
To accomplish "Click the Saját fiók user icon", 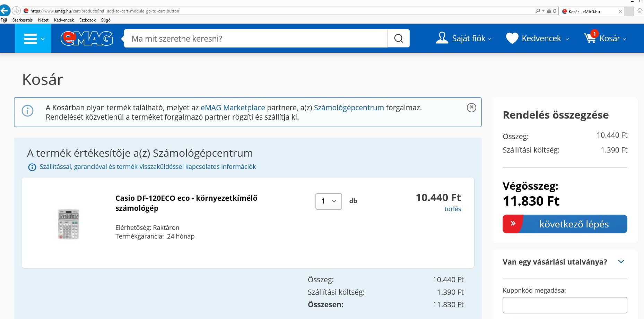I will pos(442,38).
